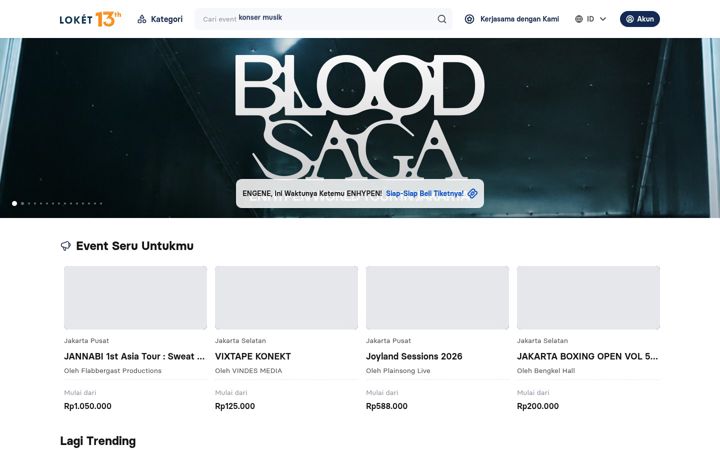Open JAKARTA BOXING OPEN VOL 5 thumbnail
This screenshot has width=720, height=450.
[588, 298]
